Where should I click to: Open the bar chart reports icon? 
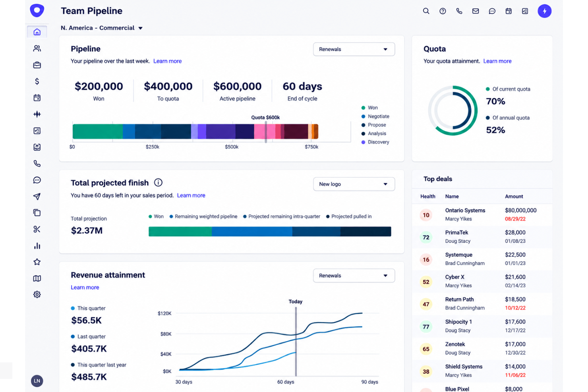click(x=37, y=246)
